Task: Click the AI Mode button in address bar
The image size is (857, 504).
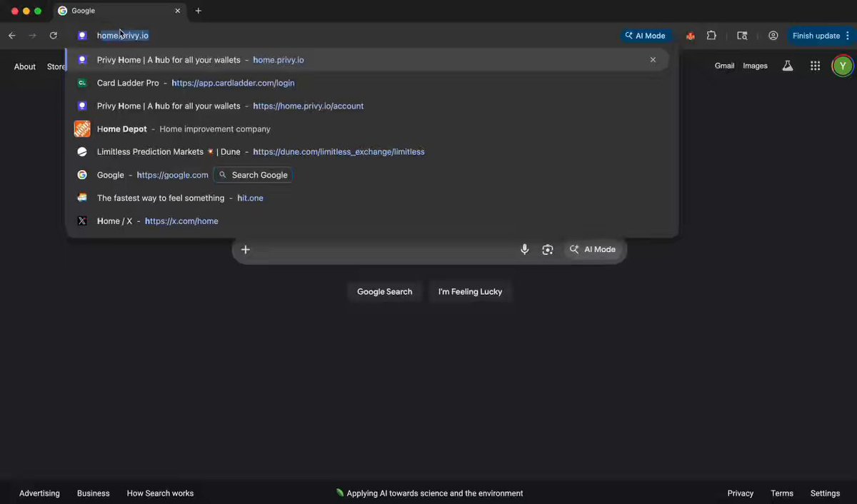Action: pyautogui.click(x=646, y=36)
